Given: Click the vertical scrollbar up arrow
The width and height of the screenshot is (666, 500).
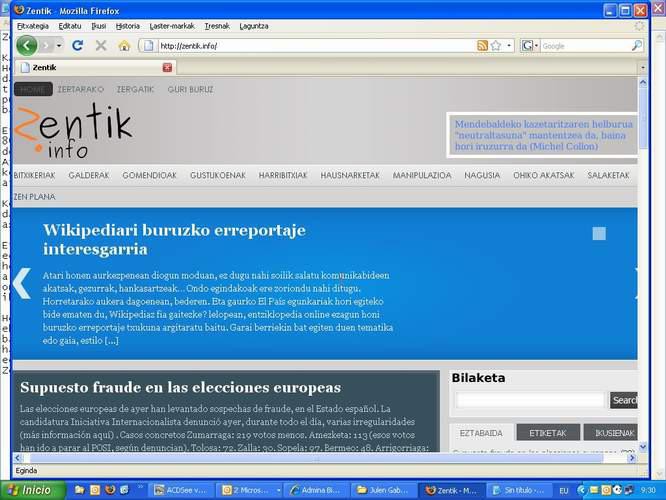Looking at the screenshot, I should coord(643,83).
